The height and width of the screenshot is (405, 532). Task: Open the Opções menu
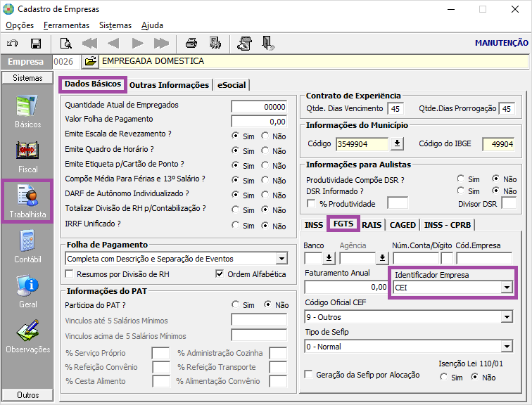click(20, 25)
